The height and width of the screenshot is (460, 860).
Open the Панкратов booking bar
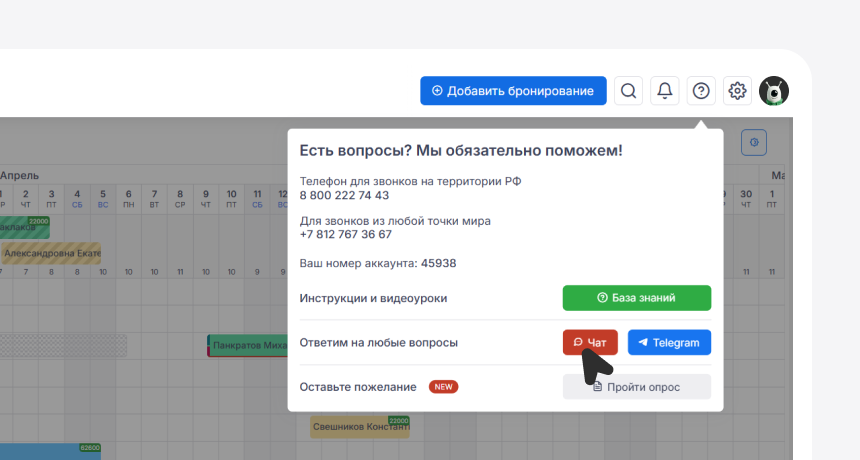pos(248,346)
